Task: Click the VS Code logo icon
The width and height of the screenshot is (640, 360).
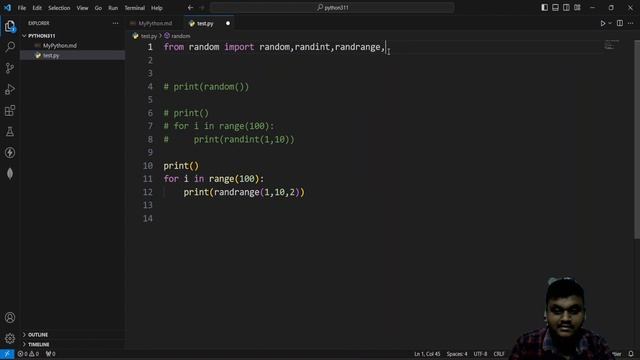Action: [7, 7]
